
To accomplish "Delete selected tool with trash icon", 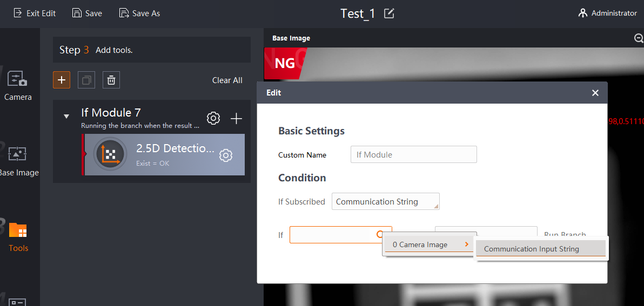I will (x=111, y=80).
